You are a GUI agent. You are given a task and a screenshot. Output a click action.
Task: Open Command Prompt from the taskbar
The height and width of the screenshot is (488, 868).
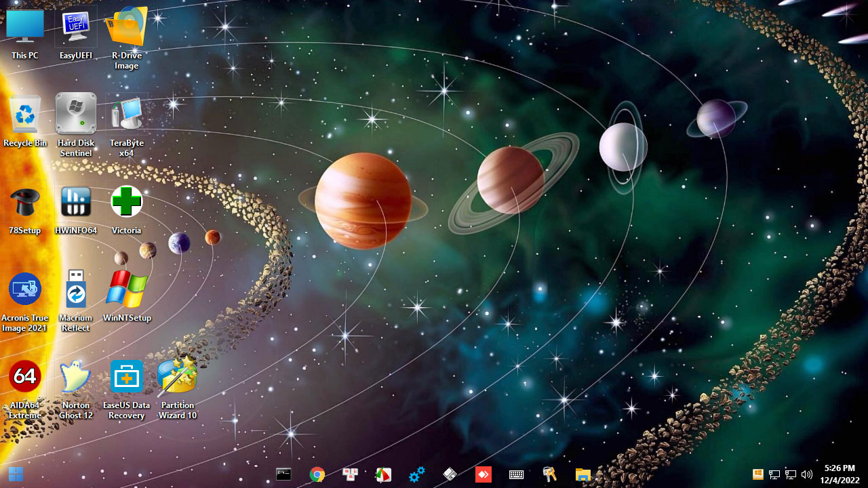(283, 474)
